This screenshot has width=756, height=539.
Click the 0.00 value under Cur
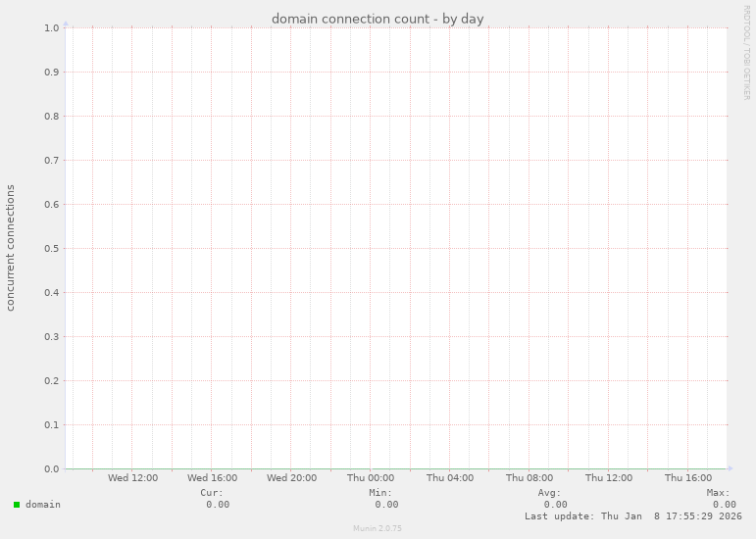[x=218, y=505]
